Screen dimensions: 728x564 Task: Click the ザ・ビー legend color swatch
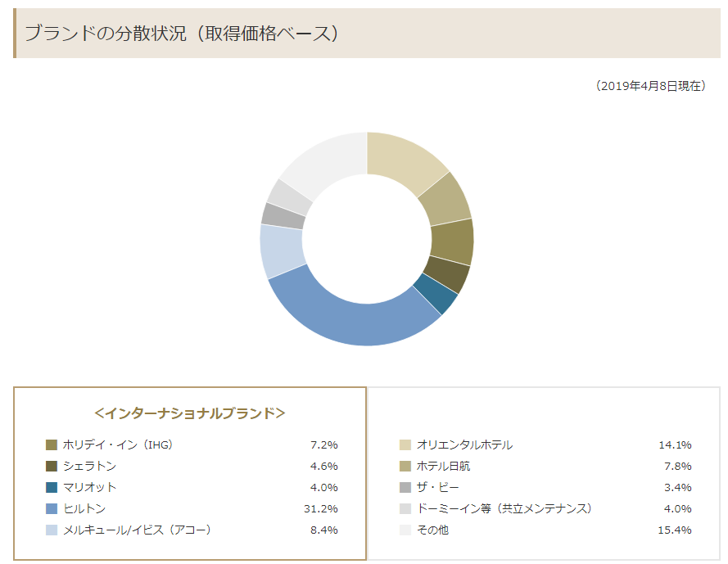pos(405,487)
